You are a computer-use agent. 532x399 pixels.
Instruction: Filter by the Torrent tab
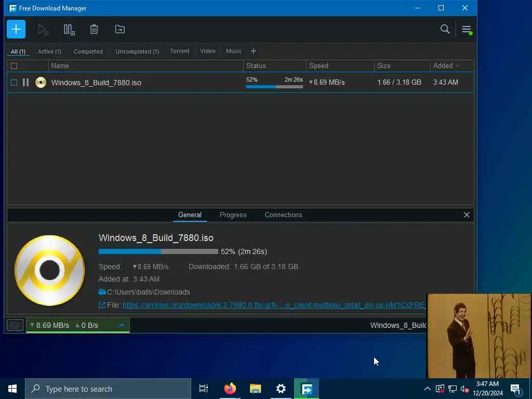tap(180, 51)
